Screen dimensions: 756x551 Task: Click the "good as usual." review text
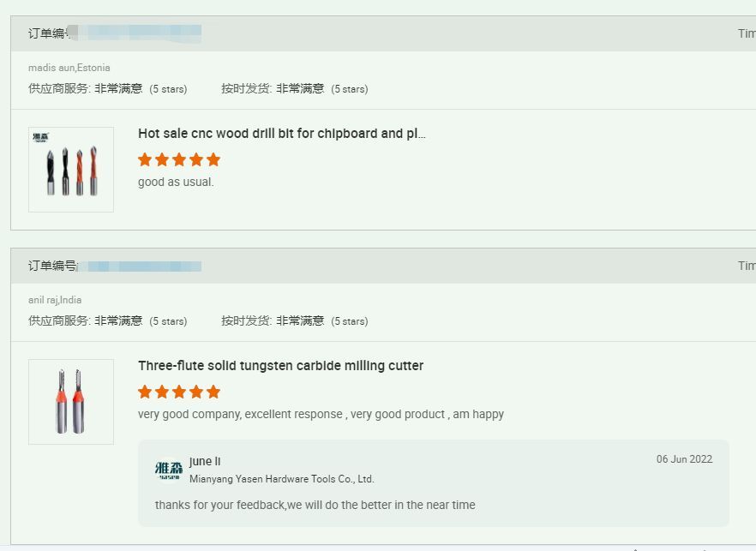(176, 182)
